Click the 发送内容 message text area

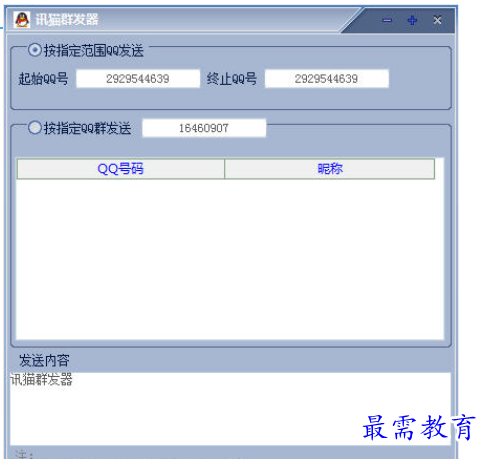click(230, 409)
